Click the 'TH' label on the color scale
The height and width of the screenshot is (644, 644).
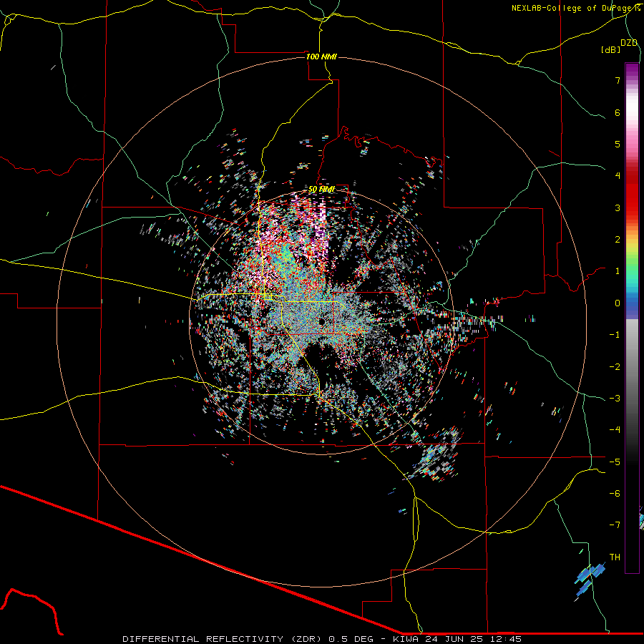click(615, 557)
